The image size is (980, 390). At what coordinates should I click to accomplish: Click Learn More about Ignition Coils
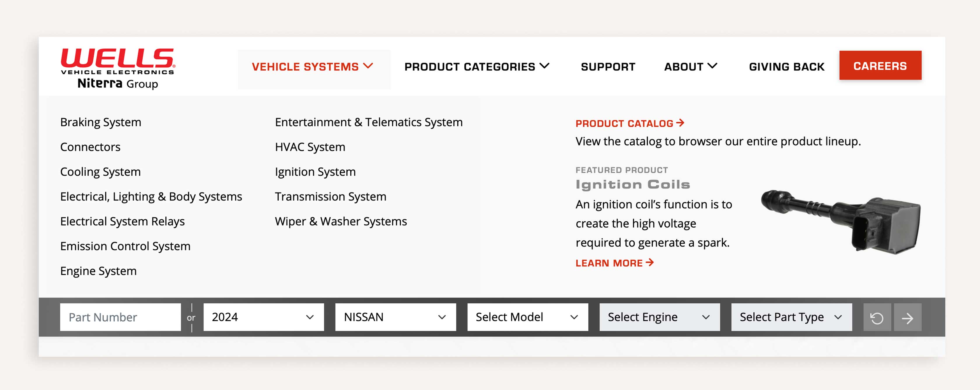pyautogui.click(x=615, y=263)
